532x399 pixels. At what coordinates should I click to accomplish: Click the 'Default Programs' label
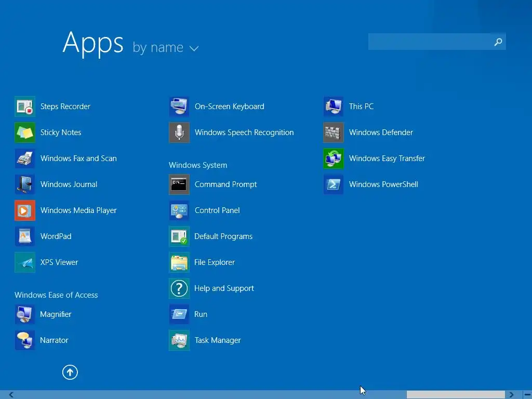(x=223, y=236)
